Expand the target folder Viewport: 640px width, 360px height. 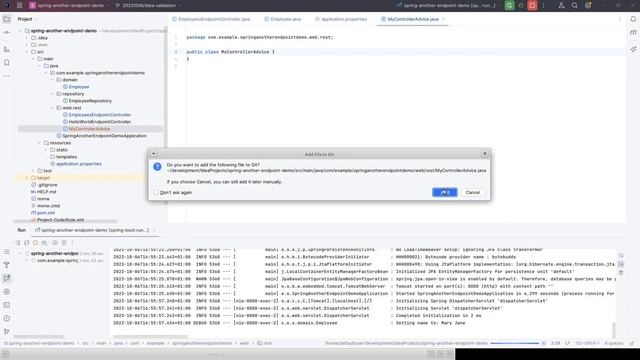click(27, 178)
